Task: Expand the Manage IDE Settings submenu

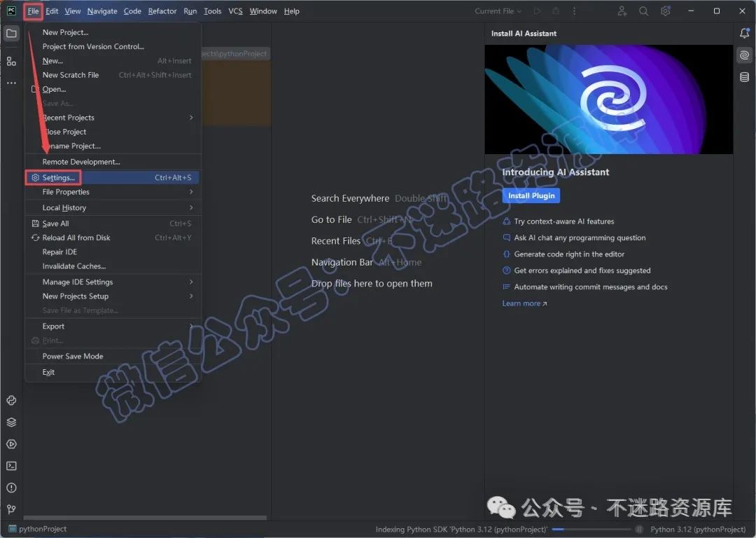Action: tap(113, 282)
